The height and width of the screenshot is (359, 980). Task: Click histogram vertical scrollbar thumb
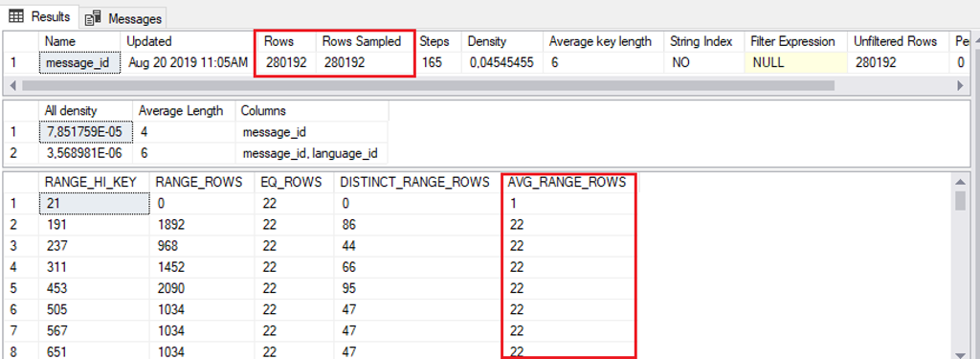pyautogui.click(x=961, y=201)
